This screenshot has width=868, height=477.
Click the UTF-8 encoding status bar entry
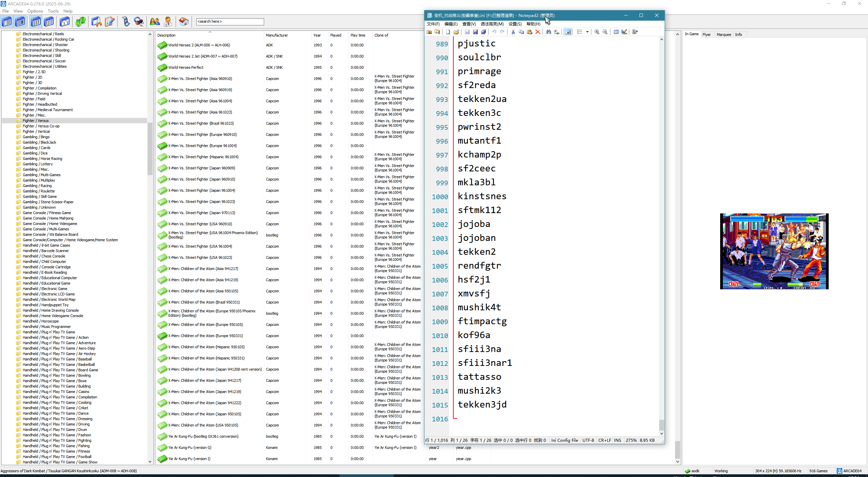(x=588, y=440)
